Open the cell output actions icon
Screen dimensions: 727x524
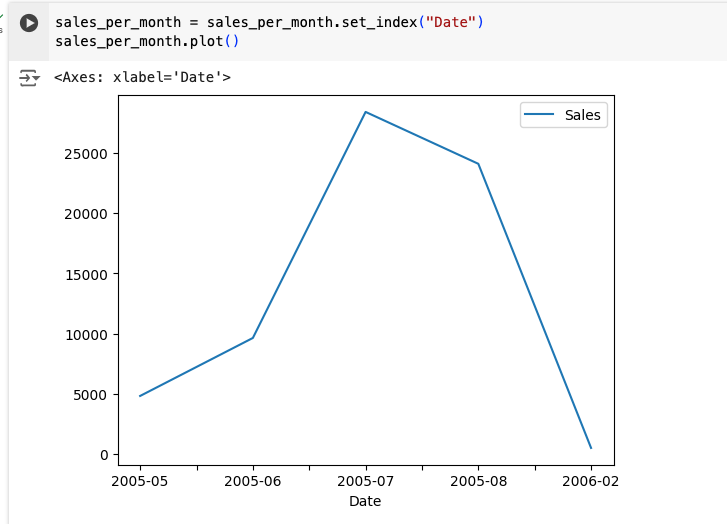(x=29, y=77)
